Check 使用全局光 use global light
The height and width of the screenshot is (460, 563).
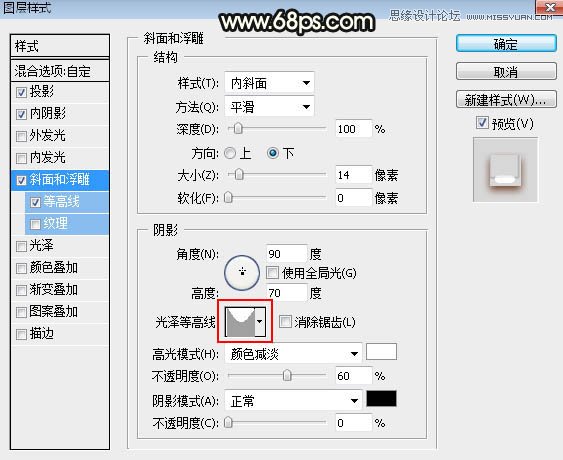click(x=272, y=273)
